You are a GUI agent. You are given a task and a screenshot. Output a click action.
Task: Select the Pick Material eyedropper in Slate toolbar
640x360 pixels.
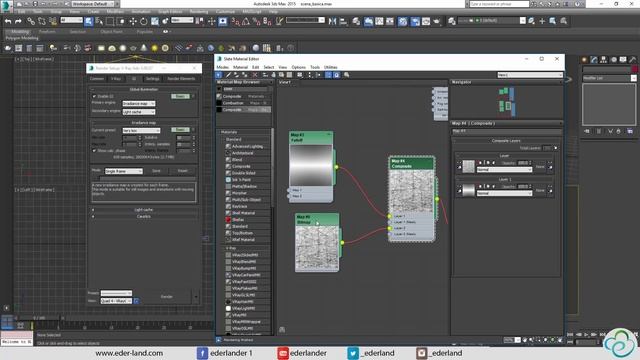[228, 75]
